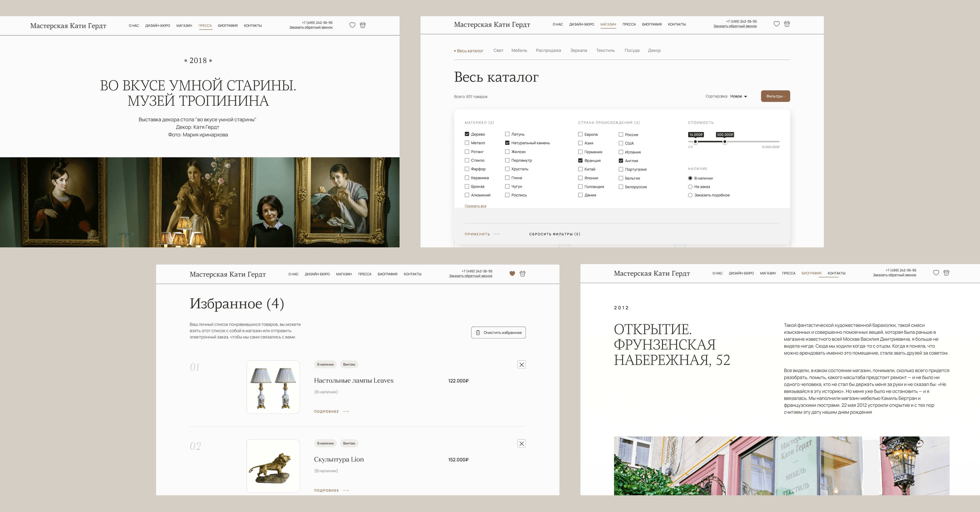Click the Мастерская Кати Гердт logo on the press page
Image resolution: width=980 pixels, height=512 pixels.
click(x=68, y=26)
